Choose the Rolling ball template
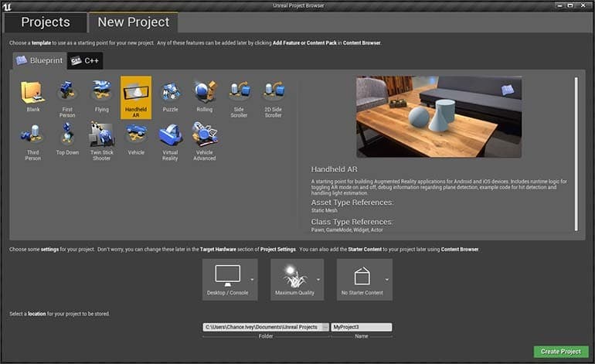The height and width of the screenshot is (364, 595). (x=204, y=97)
